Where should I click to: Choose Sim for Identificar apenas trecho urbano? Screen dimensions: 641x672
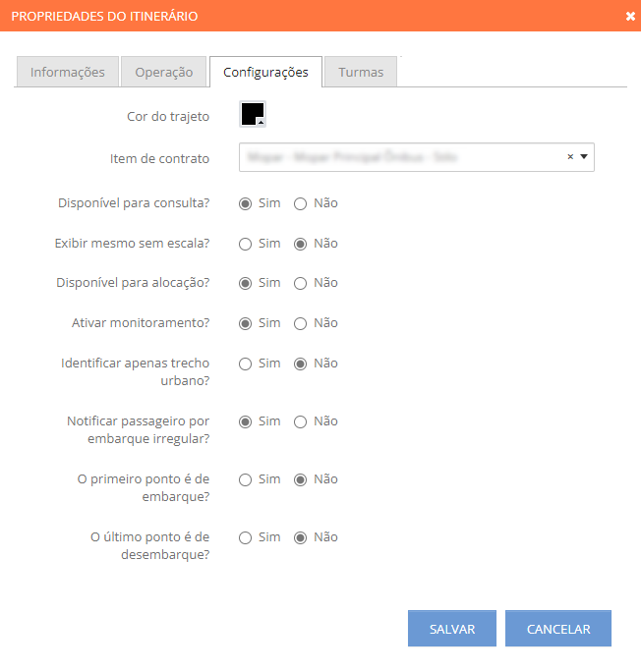click(245, 364)
